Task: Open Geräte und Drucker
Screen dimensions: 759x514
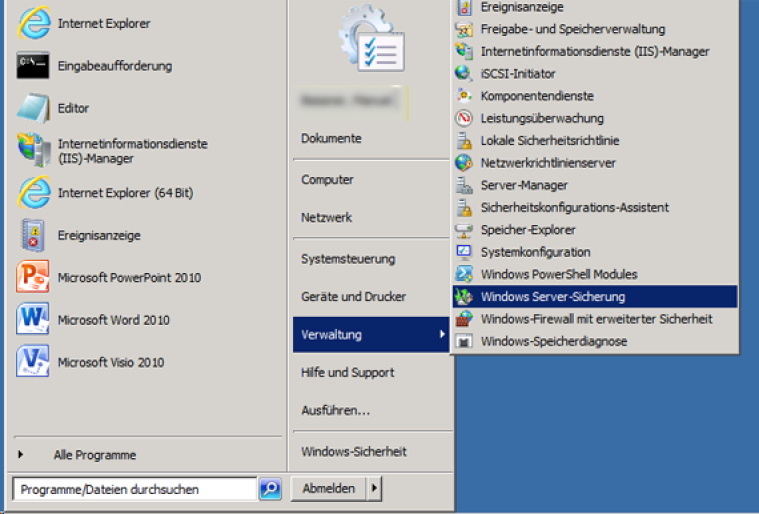Action: pyautogui.click(x=353, y=297)
